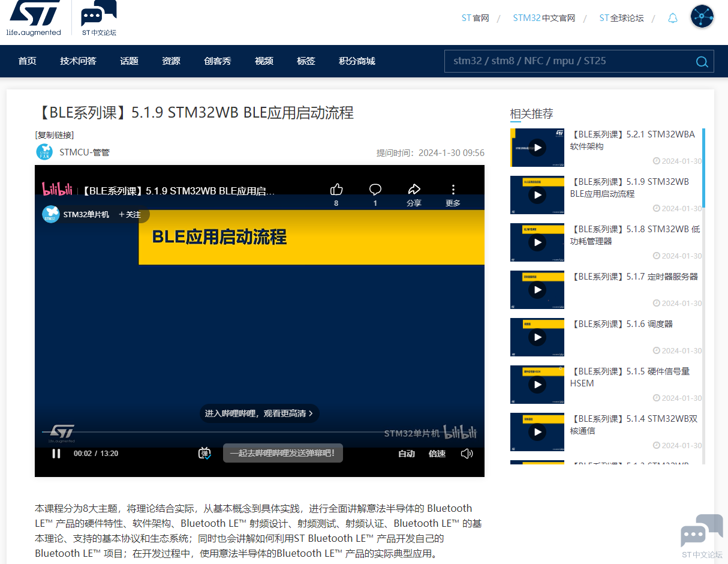Play the 5.1.6 调度器 video thumbnail
The height and width of the screenshot is (564, 728).
click(537, 337)
